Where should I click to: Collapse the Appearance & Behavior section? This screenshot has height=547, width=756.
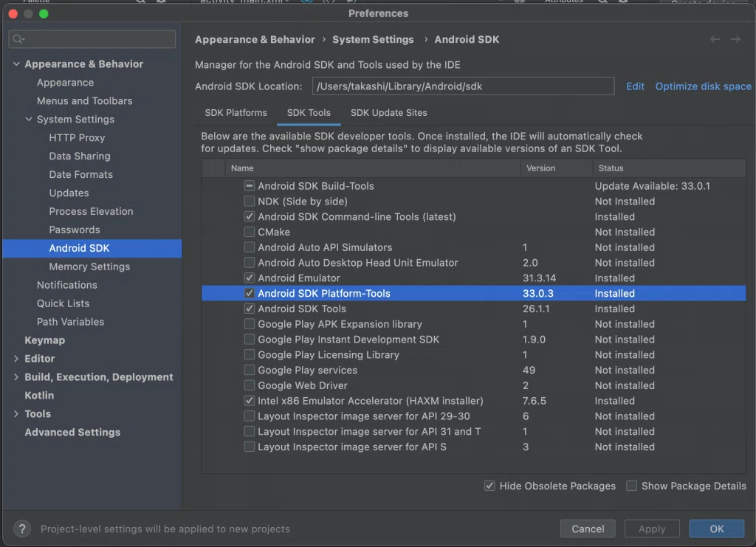point(16,63)
